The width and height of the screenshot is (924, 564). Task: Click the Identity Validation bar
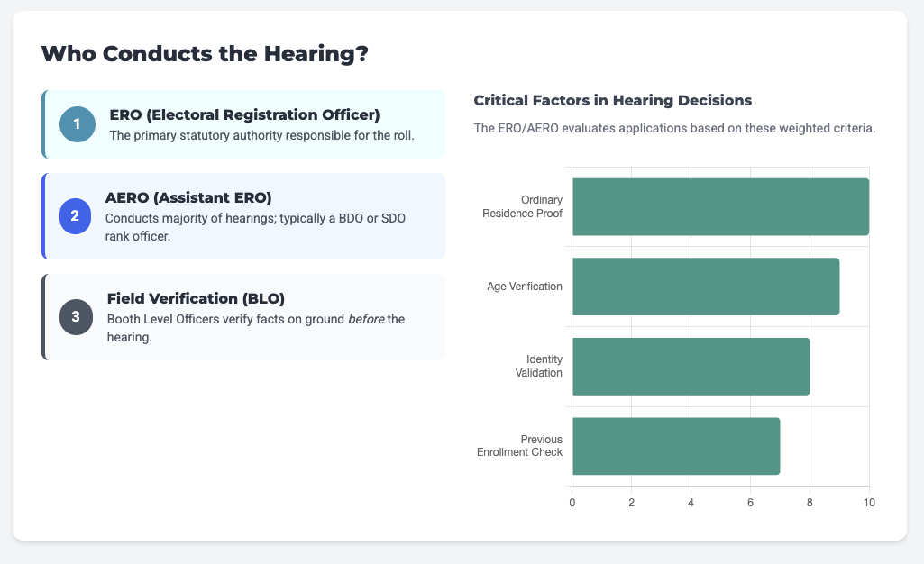691,367
